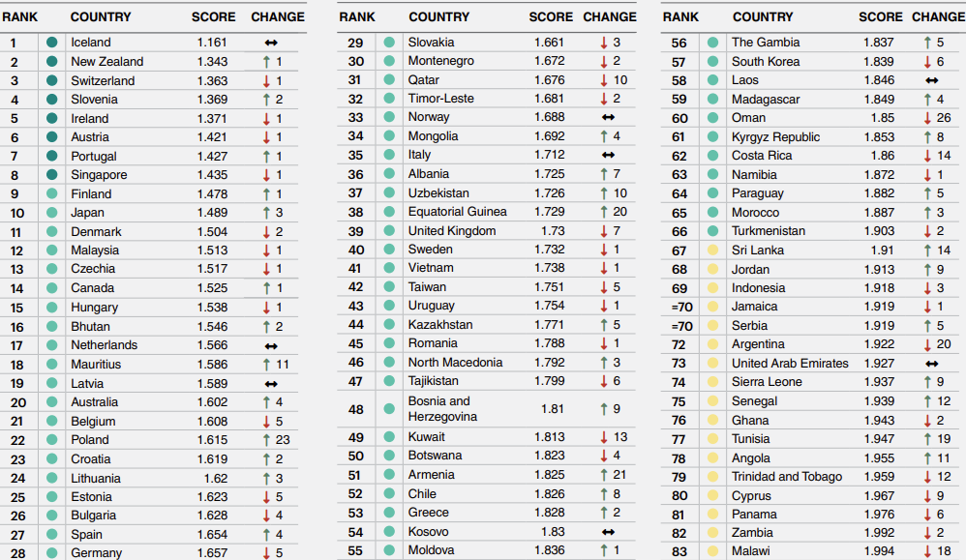Viewport: 966px width, 560px height.
Task: Select the country name Switzerland
Action: tap(103, 80)
